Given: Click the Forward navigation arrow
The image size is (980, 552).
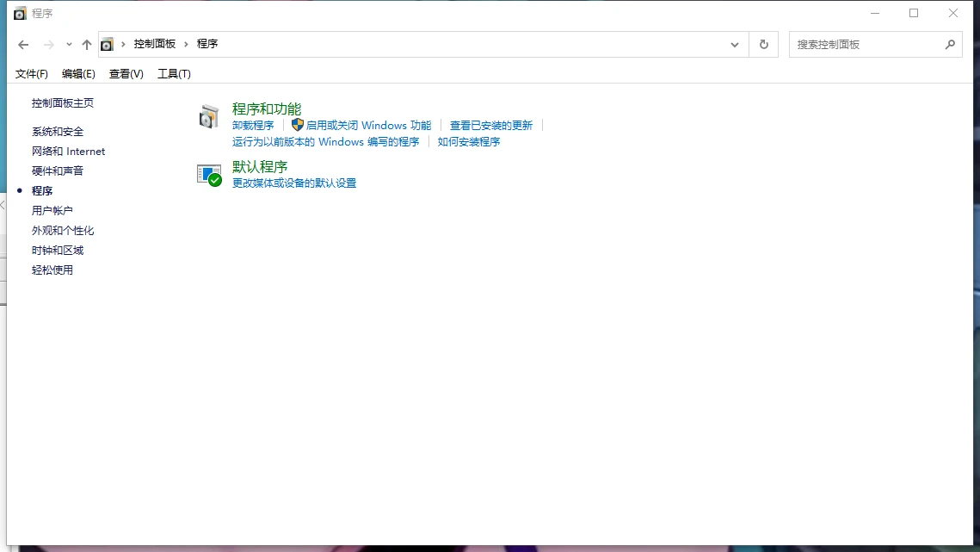Looking at the screenshot, I should (48, 45).
